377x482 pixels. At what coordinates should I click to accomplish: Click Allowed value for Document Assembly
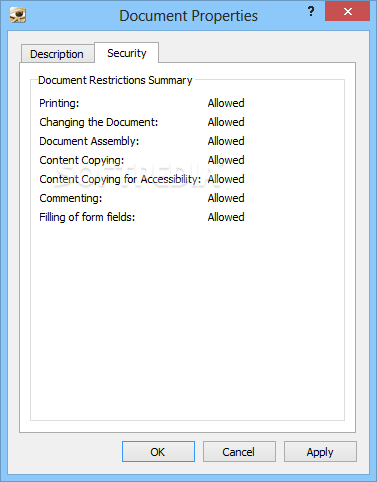pos(226,141)
